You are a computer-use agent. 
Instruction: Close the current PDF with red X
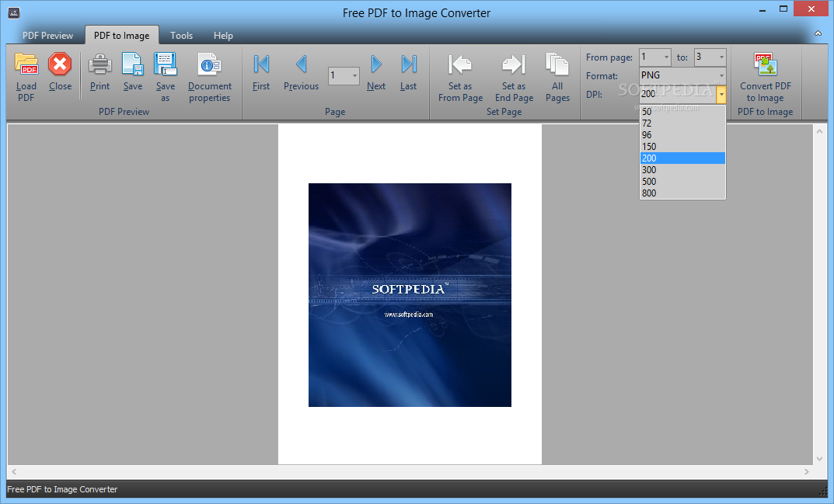[60, 71]
